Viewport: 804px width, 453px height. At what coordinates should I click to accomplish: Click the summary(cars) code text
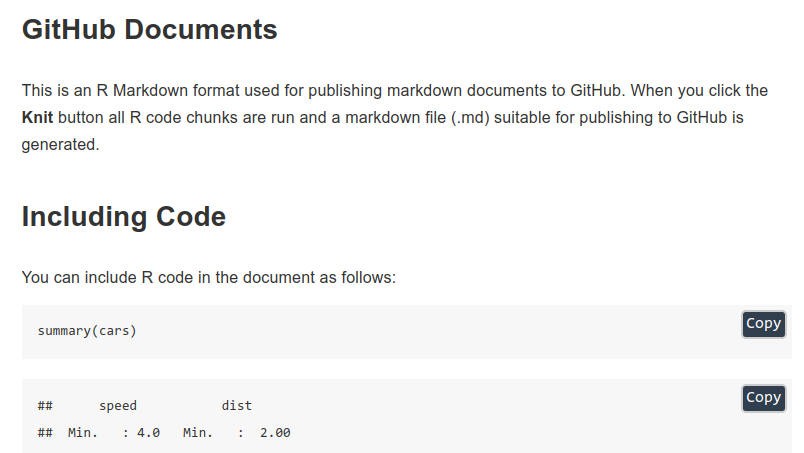(x=87, y=331)
